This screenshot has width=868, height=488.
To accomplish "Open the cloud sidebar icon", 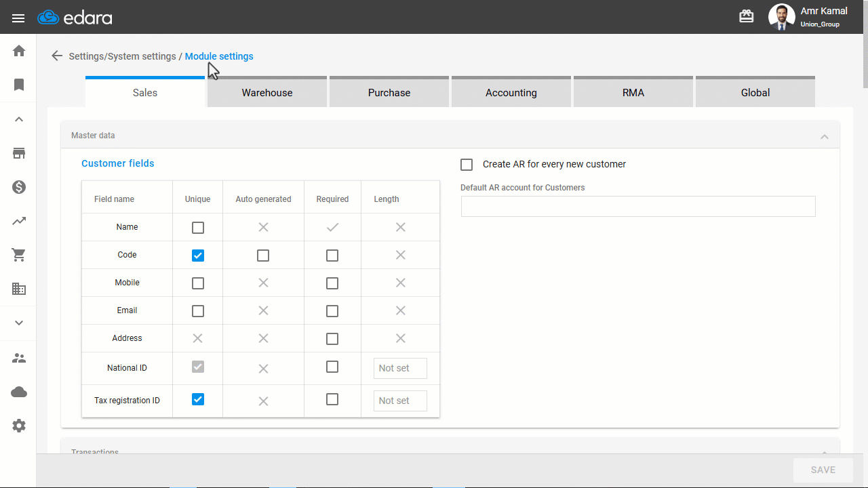I will (x=19, y=392).
